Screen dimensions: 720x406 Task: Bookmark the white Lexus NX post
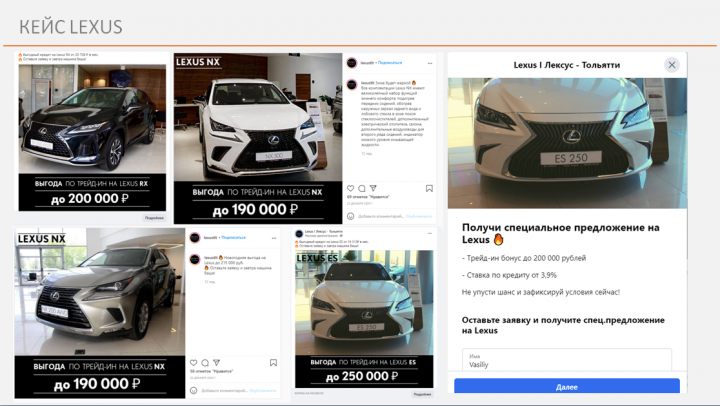(429, 188)
